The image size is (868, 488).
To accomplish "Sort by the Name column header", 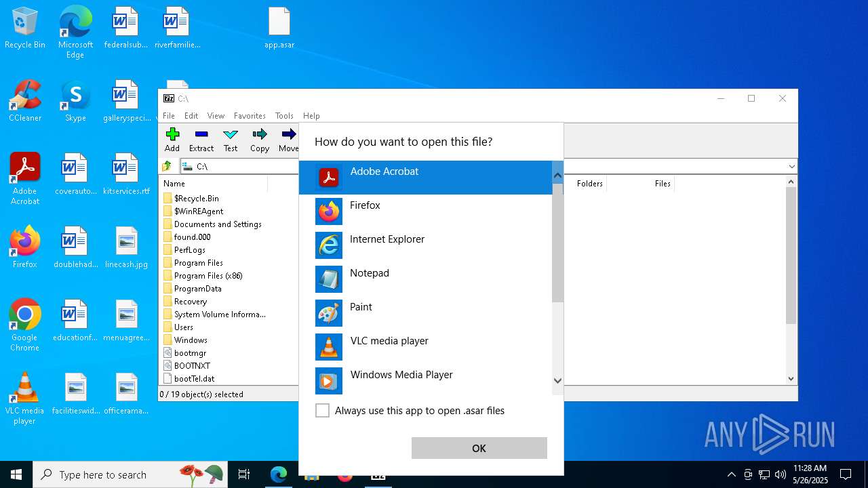I will tap(213, 184).
